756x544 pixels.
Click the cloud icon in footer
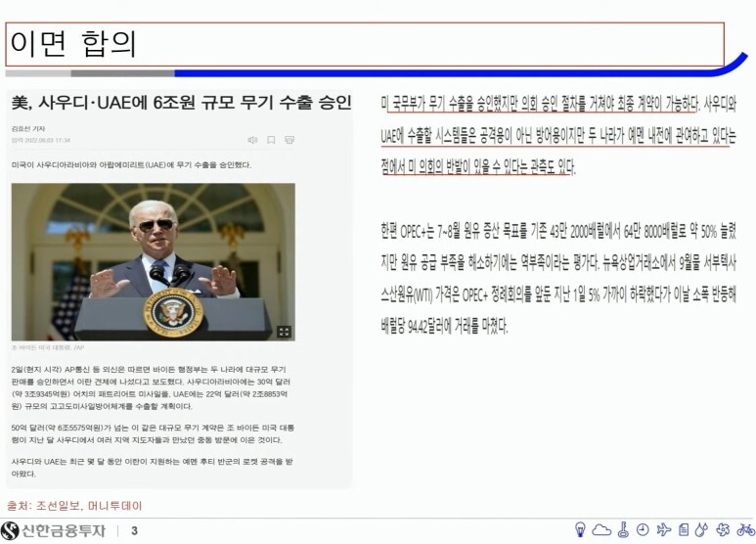point(601,530)
